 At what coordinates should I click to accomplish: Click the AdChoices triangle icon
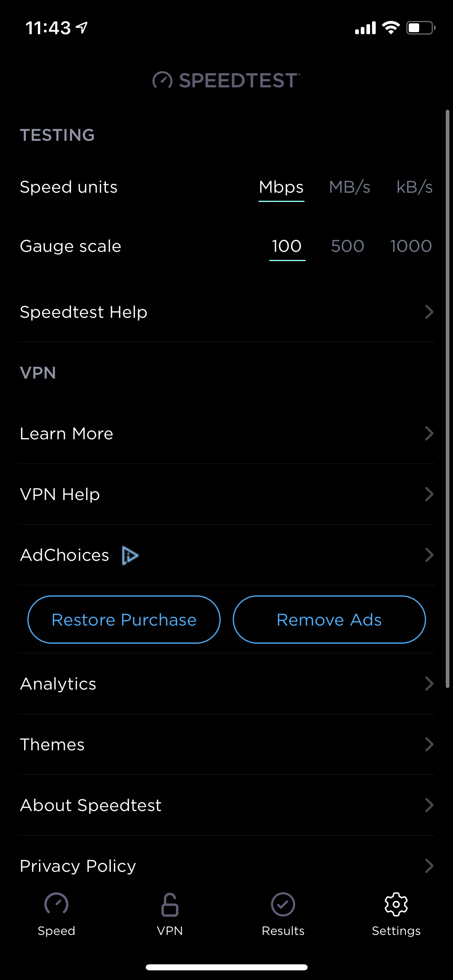(130, 555)
